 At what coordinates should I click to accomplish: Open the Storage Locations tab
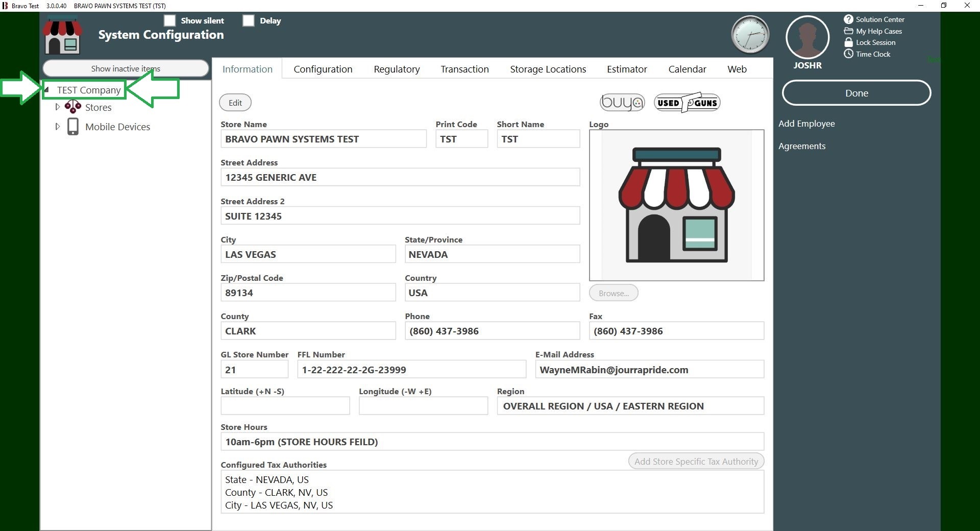tap(548, 69)
